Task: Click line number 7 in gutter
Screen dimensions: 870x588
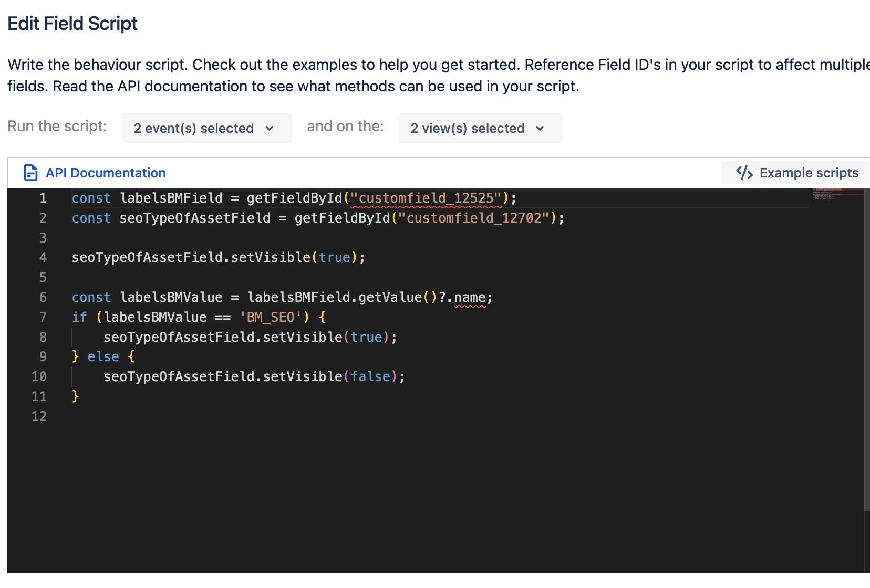Action: [43, 317]
